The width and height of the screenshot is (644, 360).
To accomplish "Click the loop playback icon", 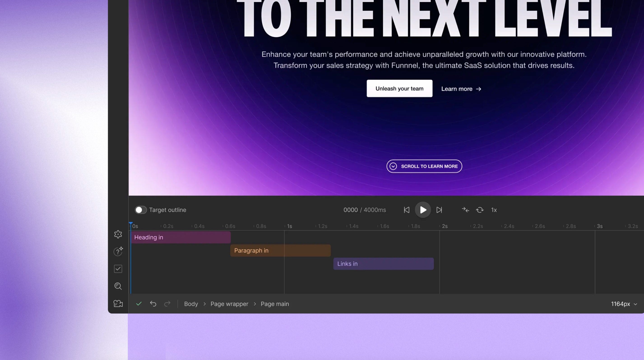I will point(480,210).
